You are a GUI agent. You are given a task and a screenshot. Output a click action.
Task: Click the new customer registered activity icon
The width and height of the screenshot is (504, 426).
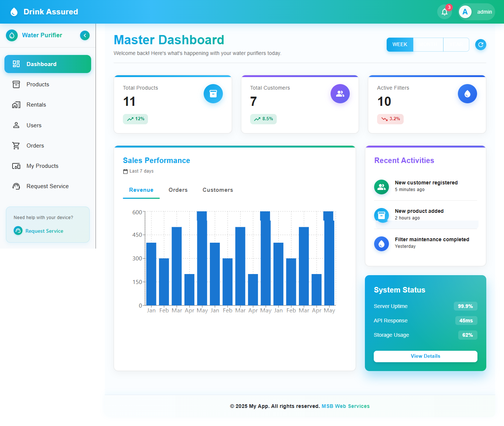[381, 187]
